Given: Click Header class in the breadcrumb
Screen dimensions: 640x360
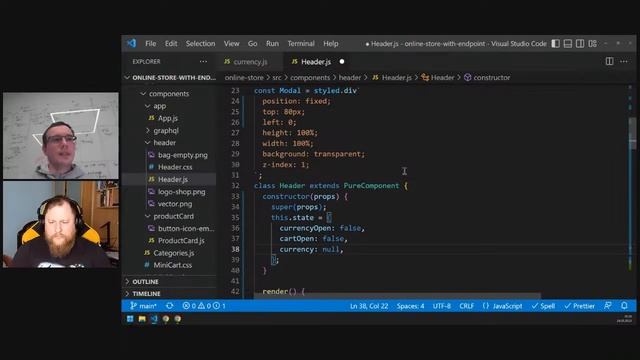Looking at the screenshot, I should tap(438, 78).
